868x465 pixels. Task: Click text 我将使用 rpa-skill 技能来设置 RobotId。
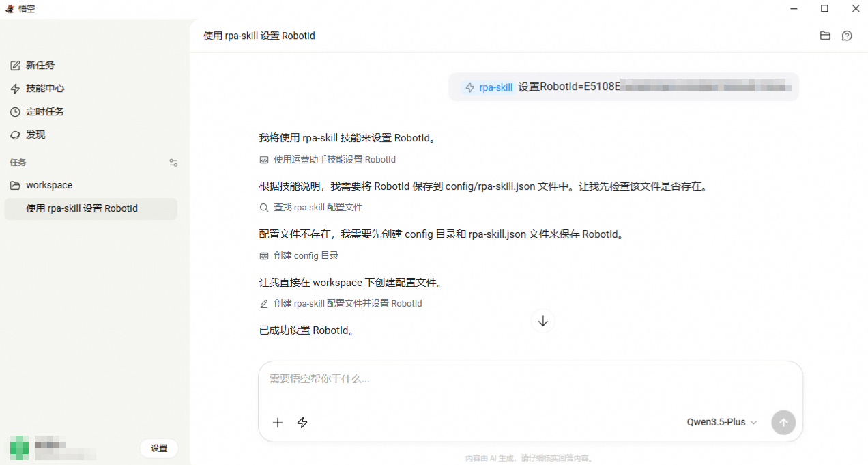347,138
